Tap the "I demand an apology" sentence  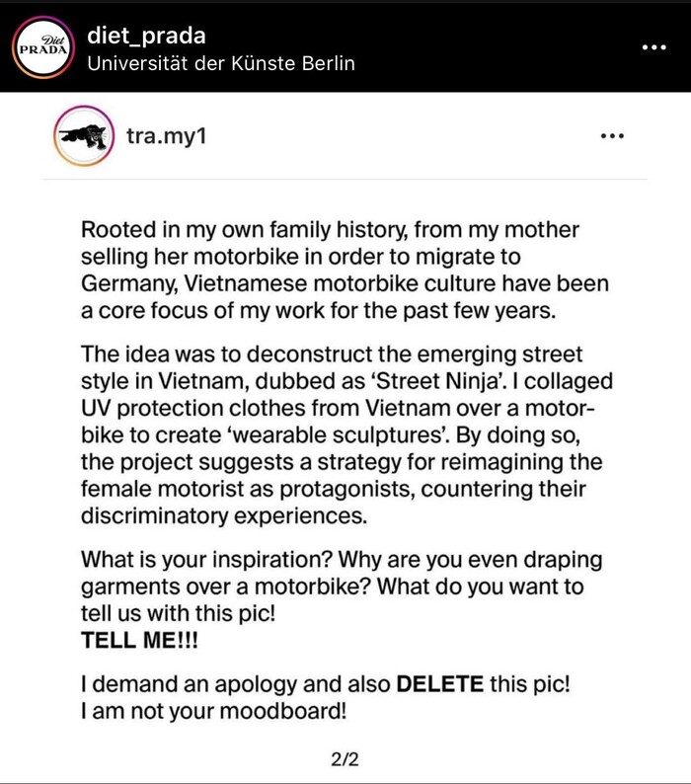point(200,682)
